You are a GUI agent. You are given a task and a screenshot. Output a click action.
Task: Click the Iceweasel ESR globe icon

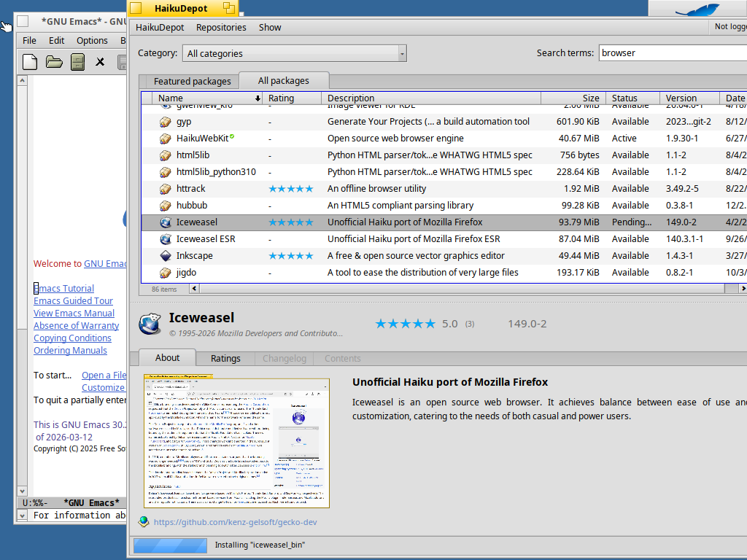tap(166, 239)
